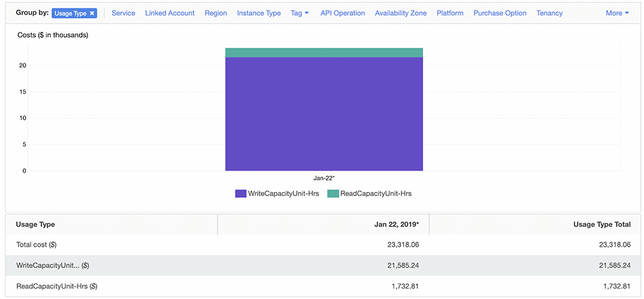Expand the More dropdown
Screen dimensions: 644x299
(618, 13)
